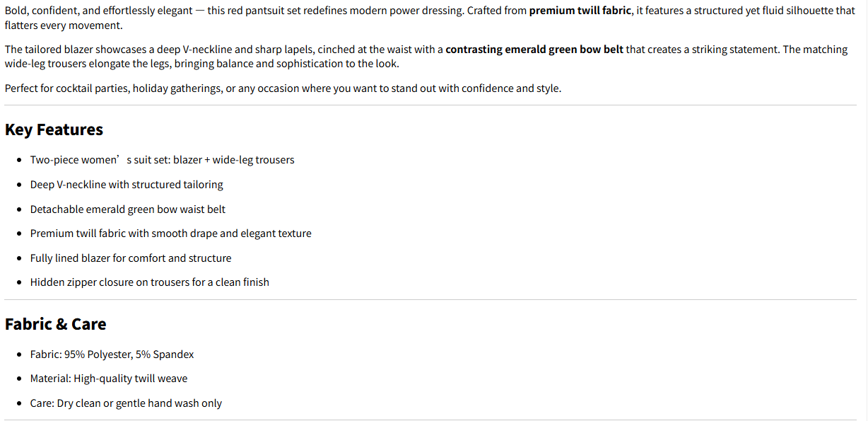Screen dimensions: 868x421
Task: Click the "Fabric & Care" heading
Action: tap(55, 324)
